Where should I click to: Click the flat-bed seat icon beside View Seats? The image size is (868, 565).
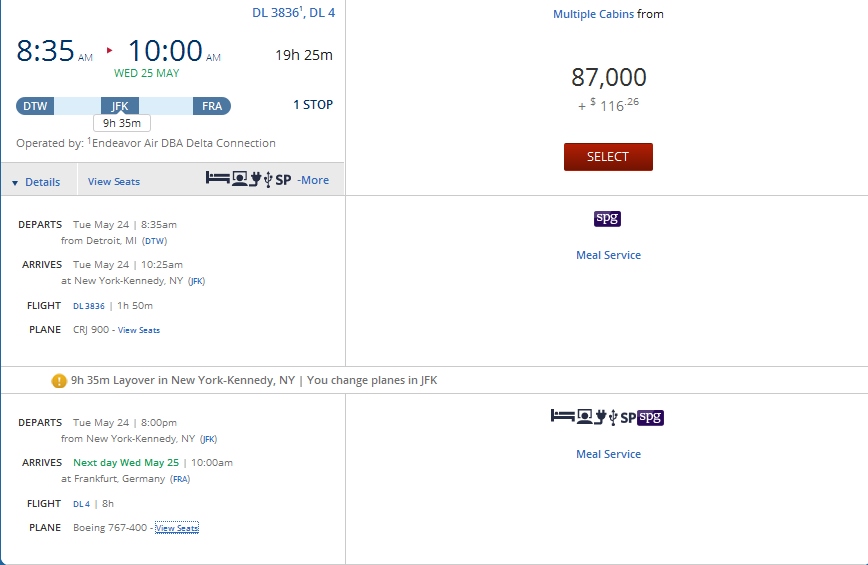(217, 179)
